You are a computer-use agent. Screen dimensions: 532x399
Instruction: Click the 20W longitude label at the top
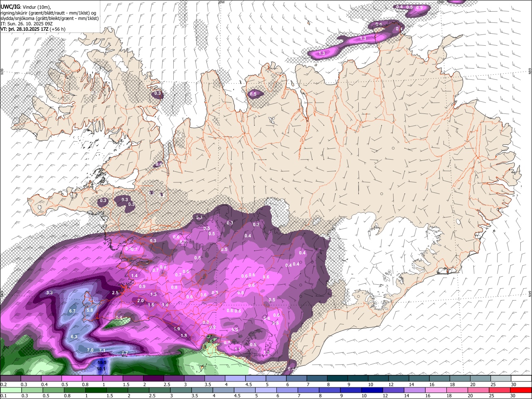coord(221,2)
